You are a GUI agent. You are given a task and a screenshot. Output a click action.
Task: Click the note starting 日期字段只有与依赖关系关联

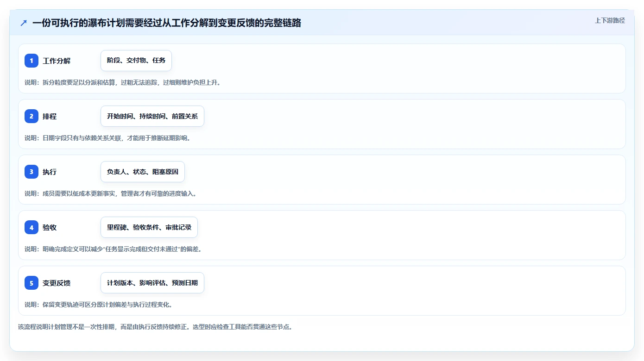click(107, 138)
